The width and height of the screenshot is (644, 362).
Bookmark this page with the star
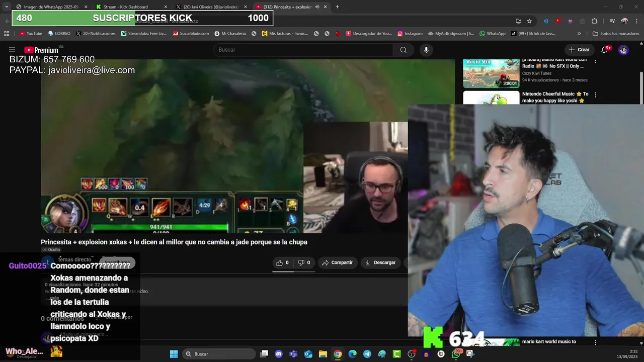(529, 21)
